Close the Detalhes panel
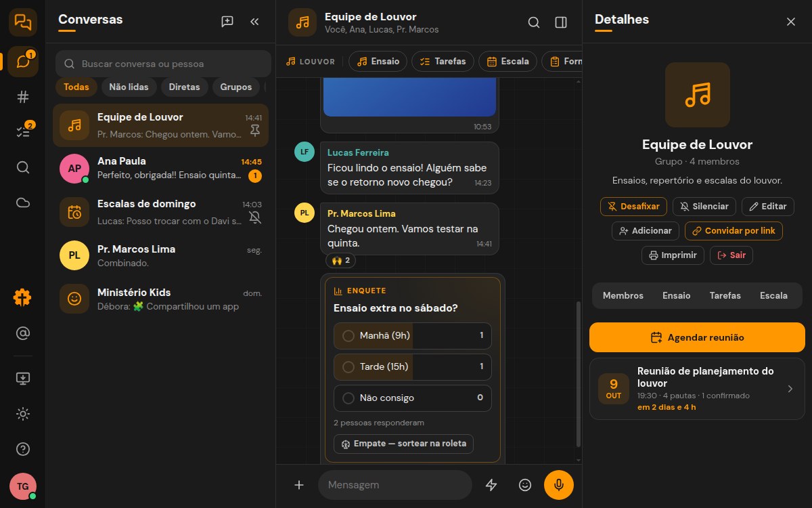This screenshot has width=812, height=508. point(791,22)
